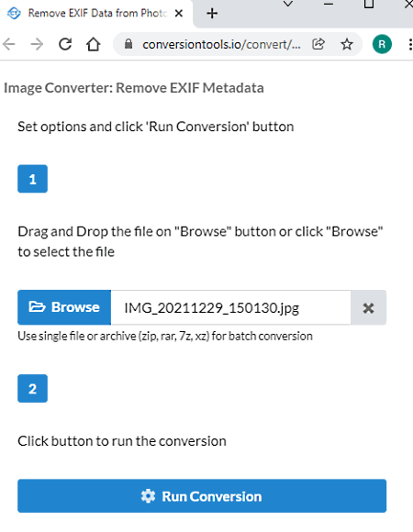Bookmark this page with the star icon
The width and height of the screenshot is (413, 532).
click(347, 44)
